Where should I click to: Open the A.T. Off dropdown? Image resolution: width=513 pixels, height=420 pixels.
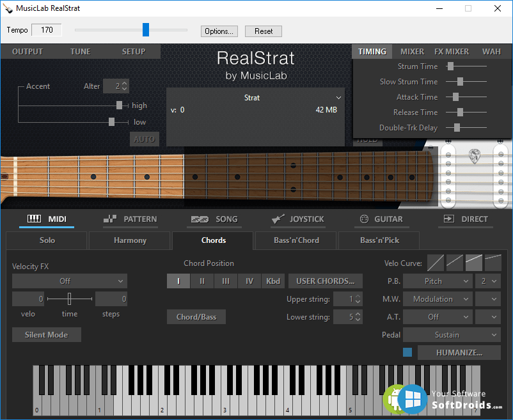(x=438, y=316)
